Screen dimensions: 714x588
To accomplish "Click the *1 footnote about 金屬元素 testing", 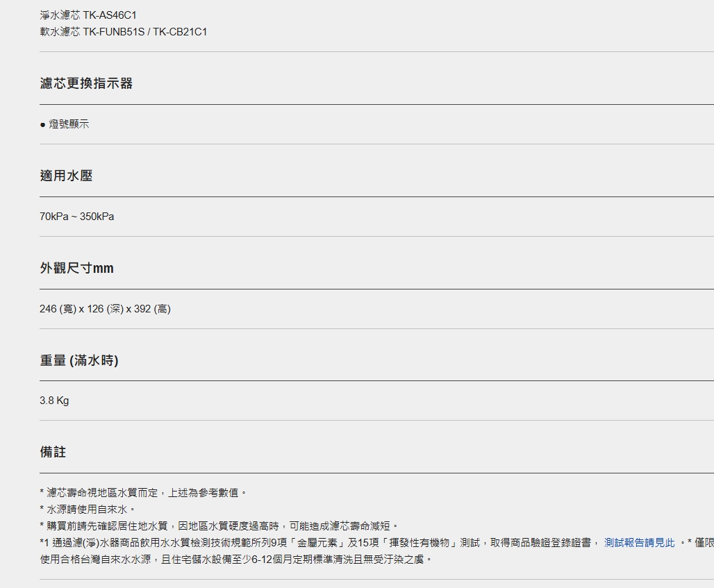I will click(313, 543).
